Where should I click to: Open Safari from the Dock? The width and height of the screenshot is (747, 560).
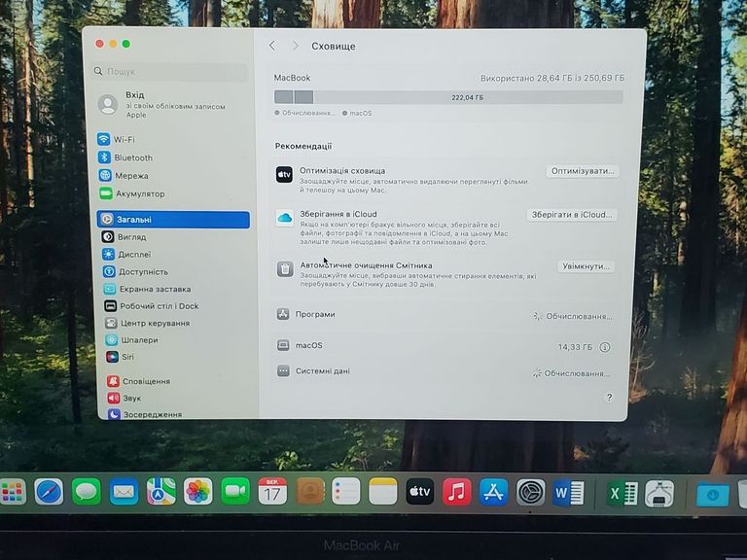(49, 491)
